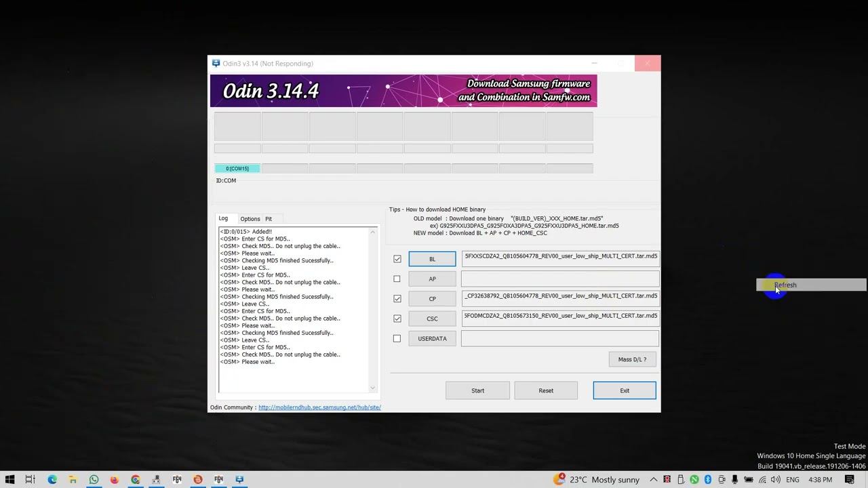Click the 0:[COM15] port progress box
This screenshot has width=868, height=488.
tap(237, 168)
